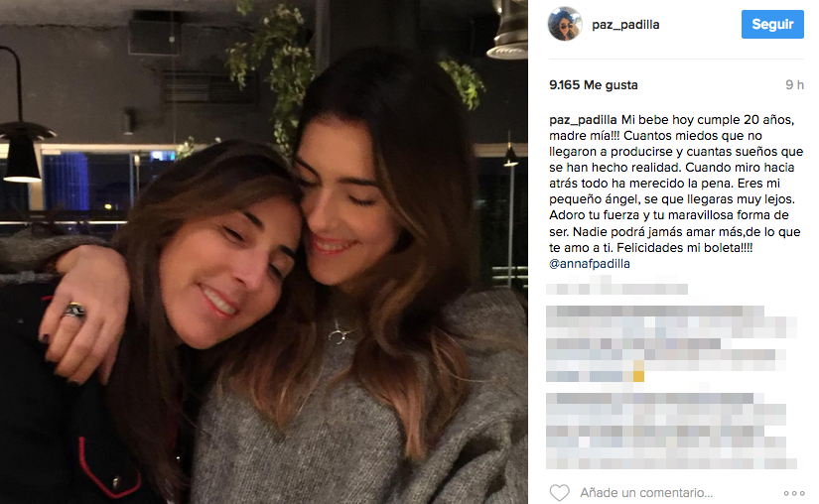Screen dimensions: 819x504
Task: Open paz_padilla profile avatar picture
Action: (x=565, y=24)
